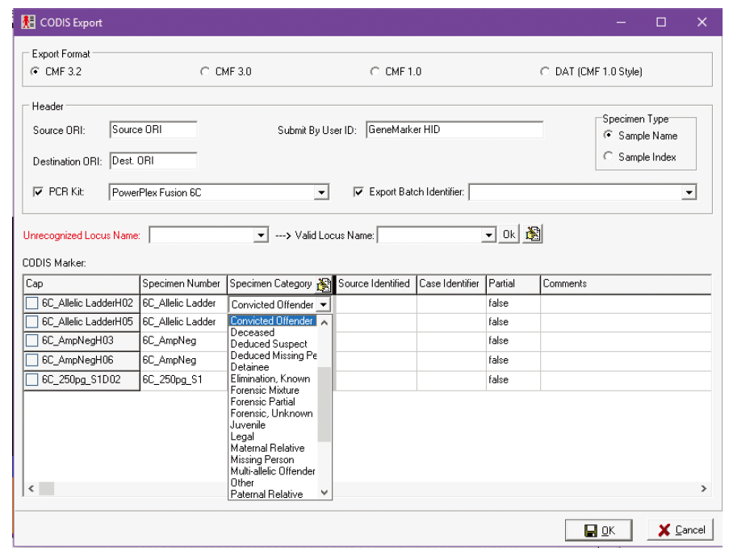Click the category list scroll up arrow
The height and width of the screenshot is (560, 737).
tap(325, 323)
